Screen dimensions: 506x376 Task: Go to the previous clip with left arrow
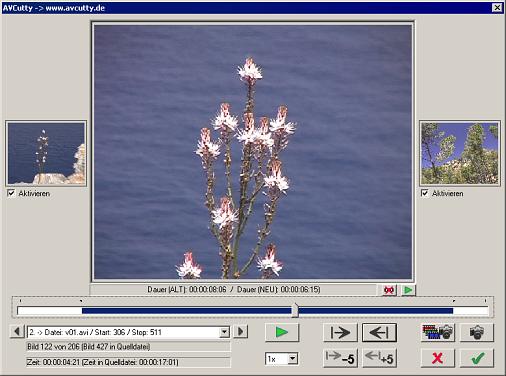click(17, 332)
